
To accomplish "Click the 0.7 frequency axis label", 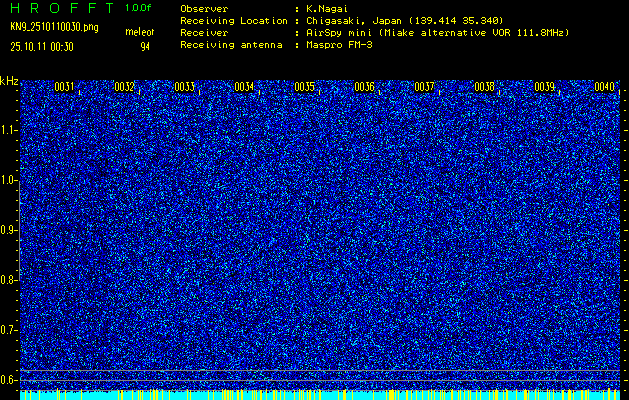I will 9,329.
